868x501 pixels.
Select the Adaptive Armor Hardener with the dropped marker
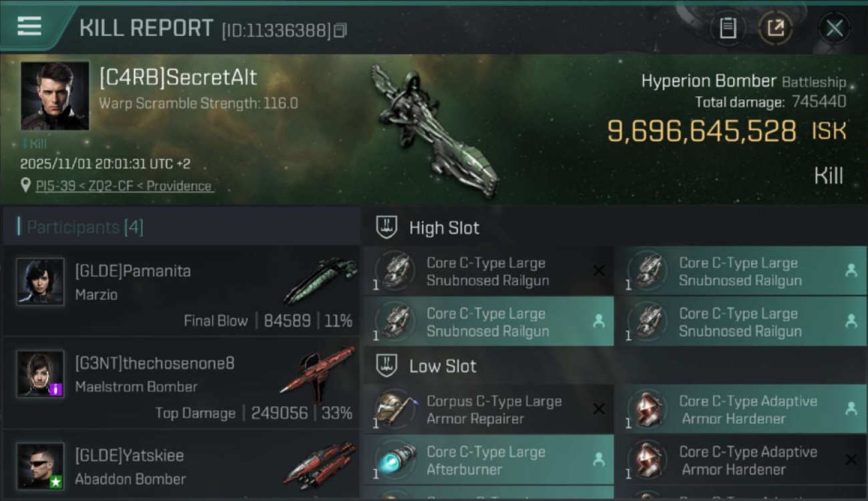(x=740, y=409)
